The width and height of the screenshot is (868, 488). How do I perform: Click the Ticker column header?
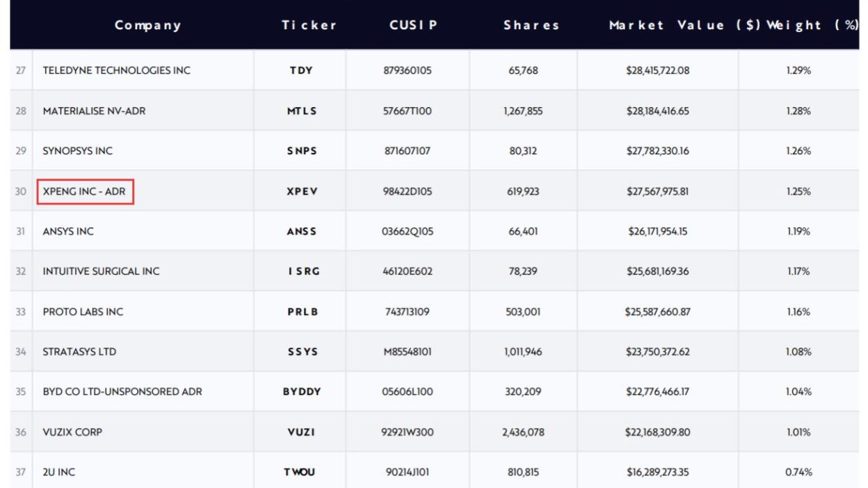[310, 25]
